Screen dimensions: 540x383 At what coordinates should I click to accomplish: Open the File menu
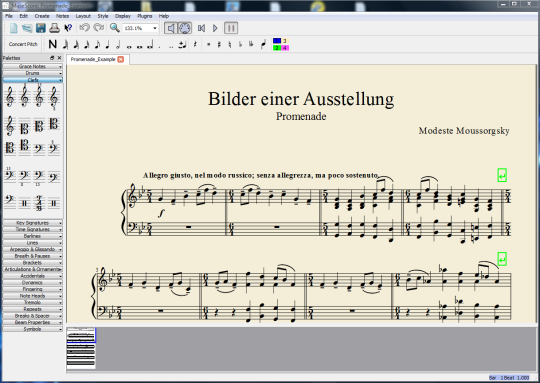click(9, 16)
